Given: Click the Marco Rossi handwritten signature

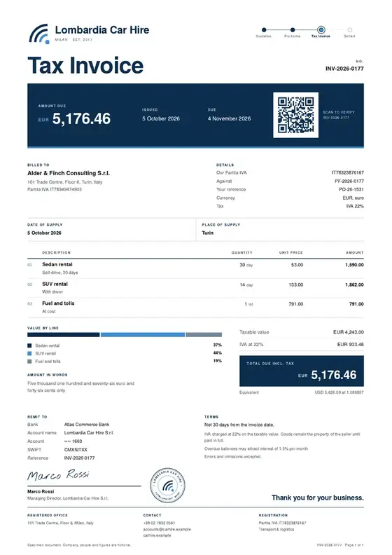Looking at the screenshot, I should 58,475.
